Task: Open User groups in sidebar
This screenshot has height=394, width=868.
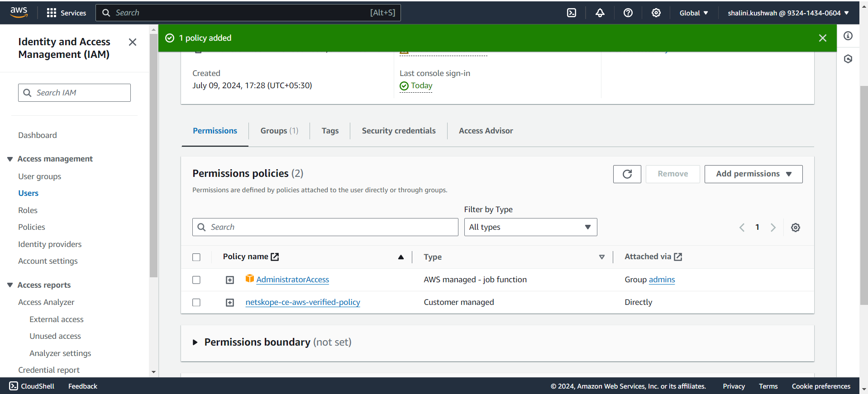Action: point(39,176)
